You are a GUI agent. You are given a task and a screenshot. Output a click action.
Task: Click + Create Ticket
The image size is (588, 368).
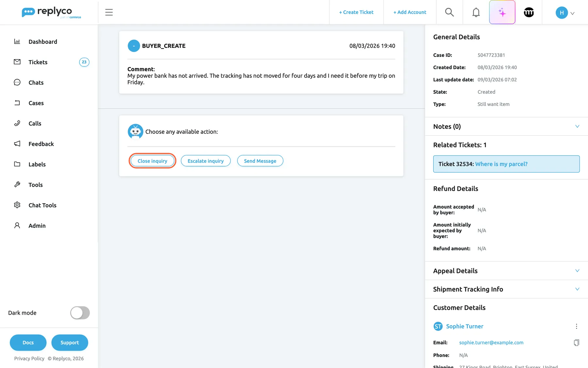[356, 12]
